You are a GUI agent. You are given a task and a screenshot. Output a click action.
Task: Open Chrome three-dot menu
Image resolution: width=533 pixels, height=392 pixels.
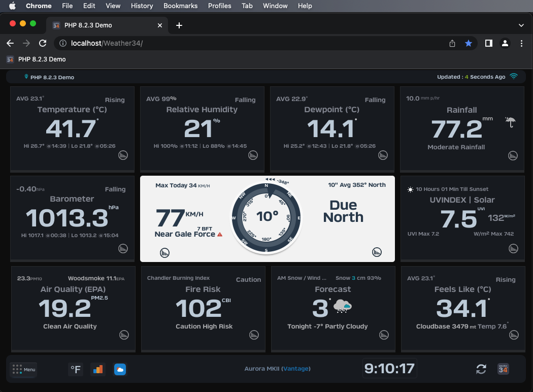tap(521, 43)
